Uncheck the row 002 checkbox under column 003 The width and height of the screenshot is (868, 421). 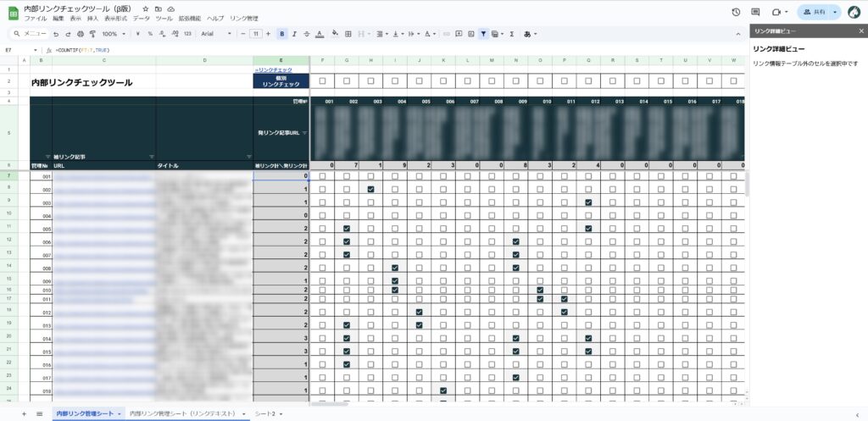[x=370, y=190]
